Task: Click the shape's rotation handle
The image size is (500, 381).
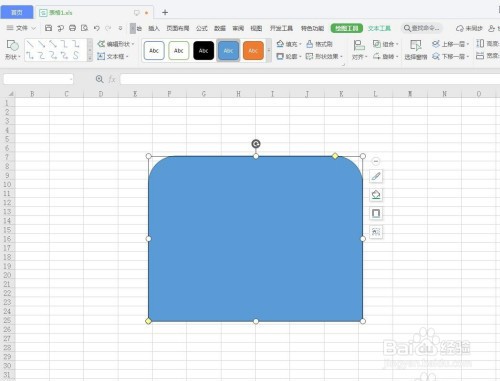Action: [256, 144]
